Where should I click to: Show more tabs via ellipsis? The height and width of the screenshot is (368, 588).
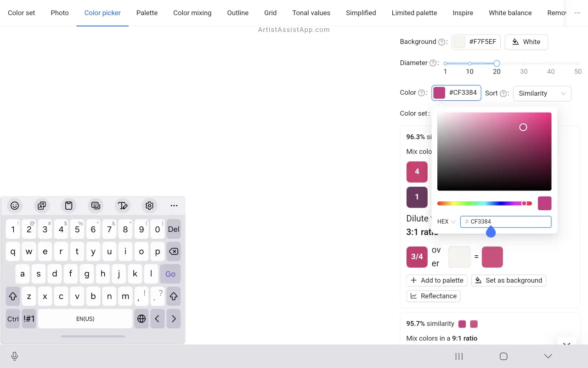pyautogui.click(x=577, y=13)
